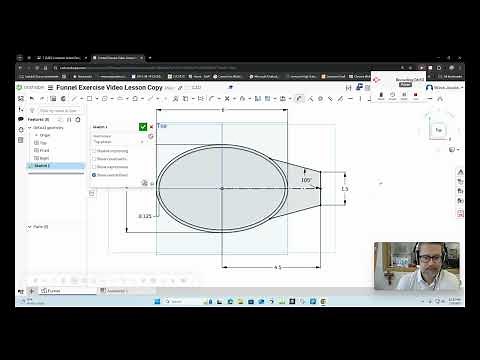
Task: Open the user account dropdown
Action: [445, 88]
